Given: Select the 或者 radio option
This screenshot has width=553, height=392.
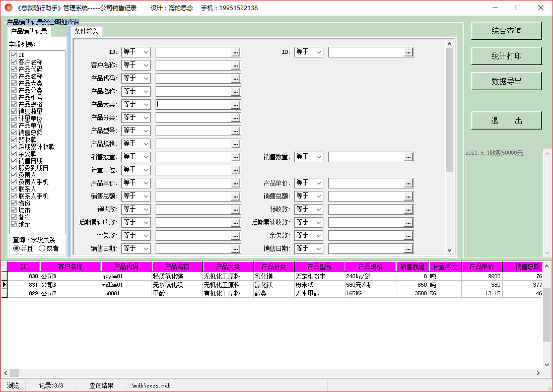Looking at the screenshot, I should 42,248.
